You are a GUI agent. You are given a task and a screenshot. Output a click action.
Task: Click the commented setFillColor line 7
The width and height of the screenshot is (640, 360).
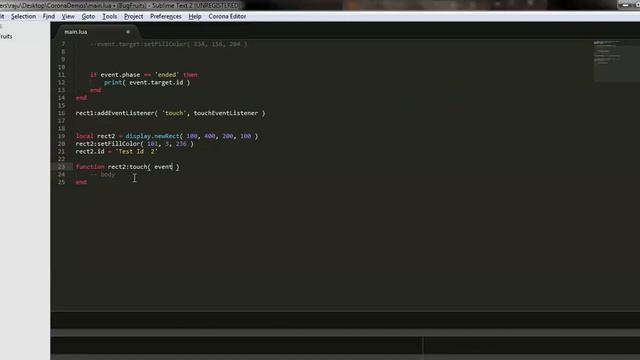(169, 44)
